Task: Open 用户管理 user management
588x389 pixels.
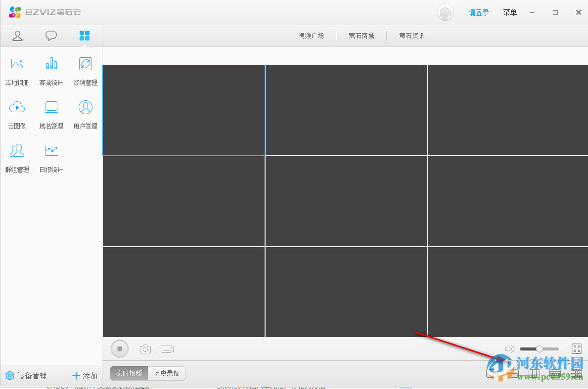Action: 85,115
